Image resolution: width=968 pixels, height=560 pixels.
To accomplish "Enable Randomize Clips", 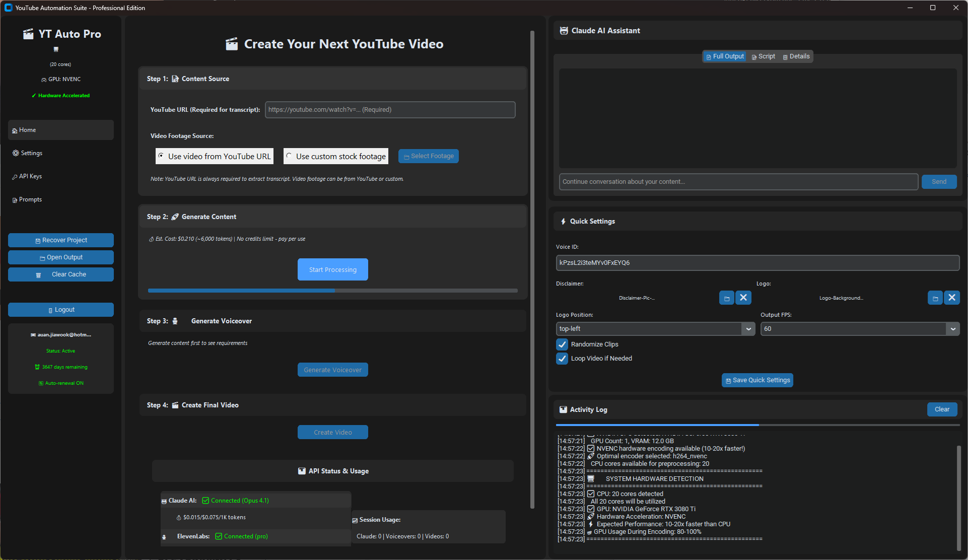I will 562,344.
